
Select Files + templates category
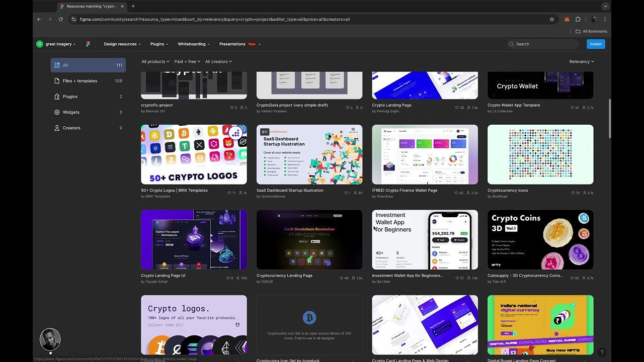(x=88, y=80)
